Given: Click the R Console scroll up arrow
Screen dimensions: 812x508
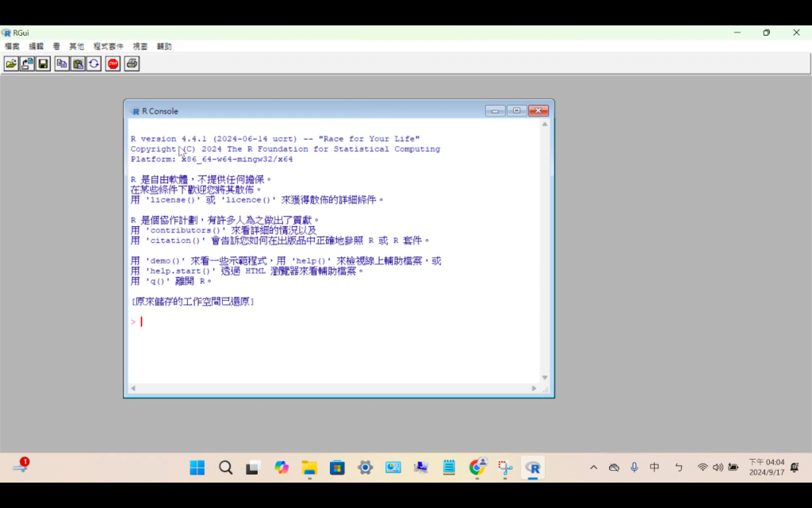Looking at the screenshot, I should point(545,125).
